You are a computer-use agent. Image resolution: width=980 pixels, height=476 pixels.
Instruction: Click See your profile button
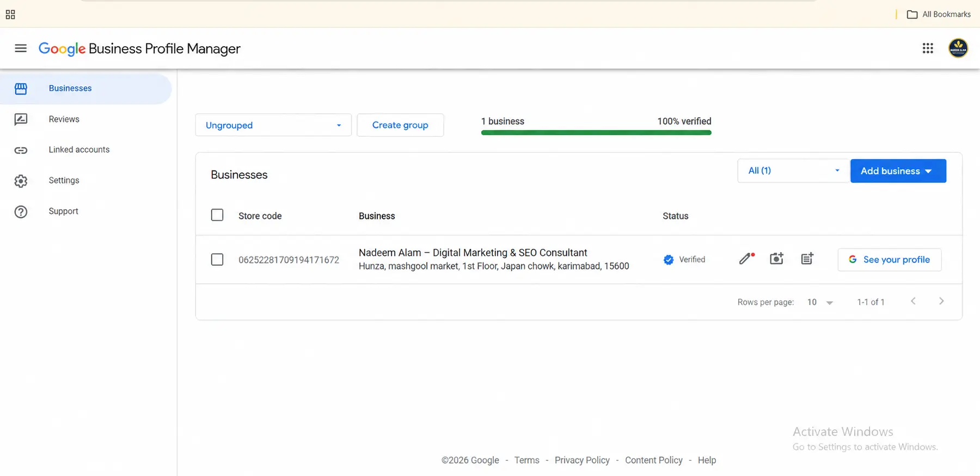point(890,260)
